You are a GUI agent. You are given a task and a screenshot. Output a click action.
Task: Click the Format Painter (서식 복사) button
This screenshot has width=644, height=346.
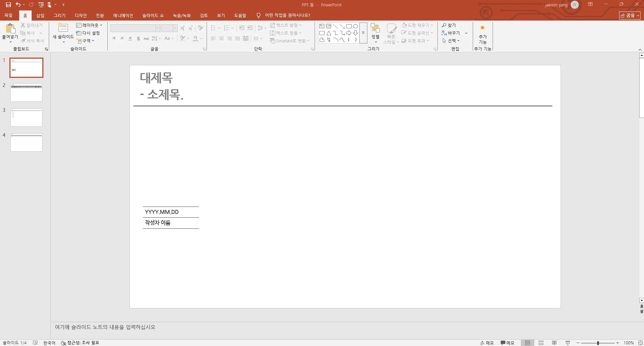coord(32,41)
